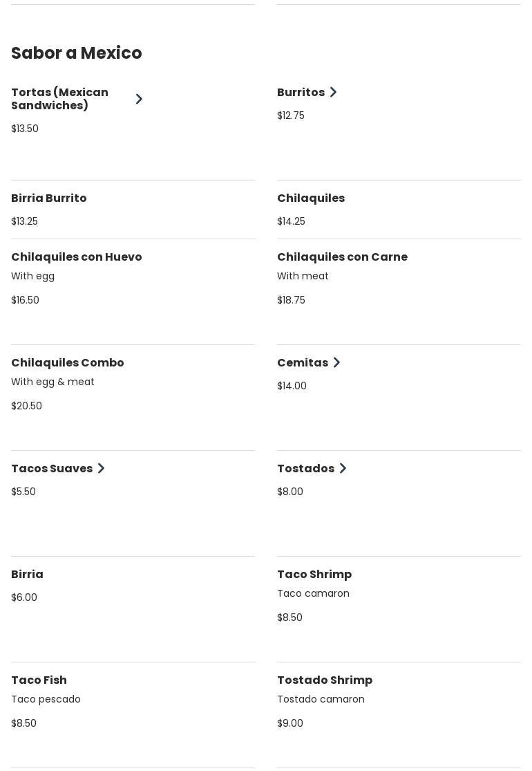The height and width of the screenshot is (771, 532).
Task: Click the Sabor a Mexico section heading
Action: [x=77, y=53]
